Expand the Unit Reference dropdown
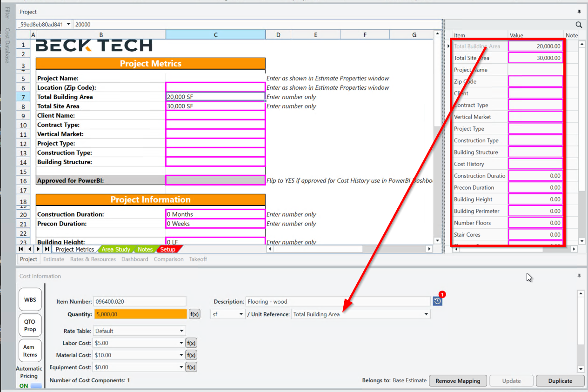 tap(426, 314)
